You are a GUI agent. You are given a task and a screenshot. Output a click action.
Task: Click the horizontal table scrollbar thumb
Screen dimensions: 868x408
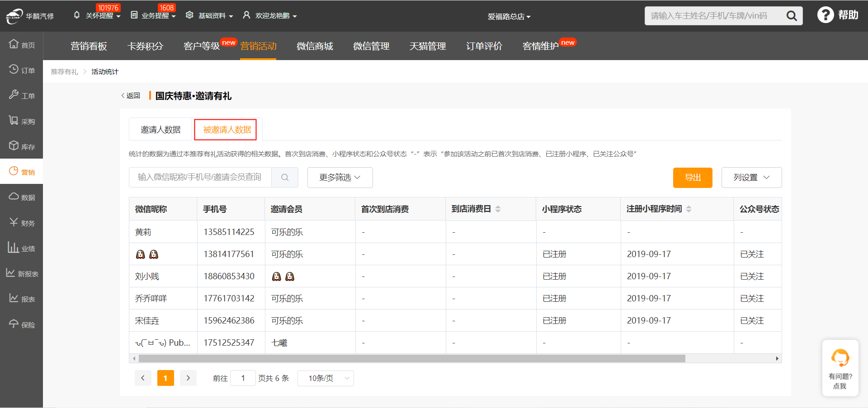pyautogui.click(x=412, y=359)
